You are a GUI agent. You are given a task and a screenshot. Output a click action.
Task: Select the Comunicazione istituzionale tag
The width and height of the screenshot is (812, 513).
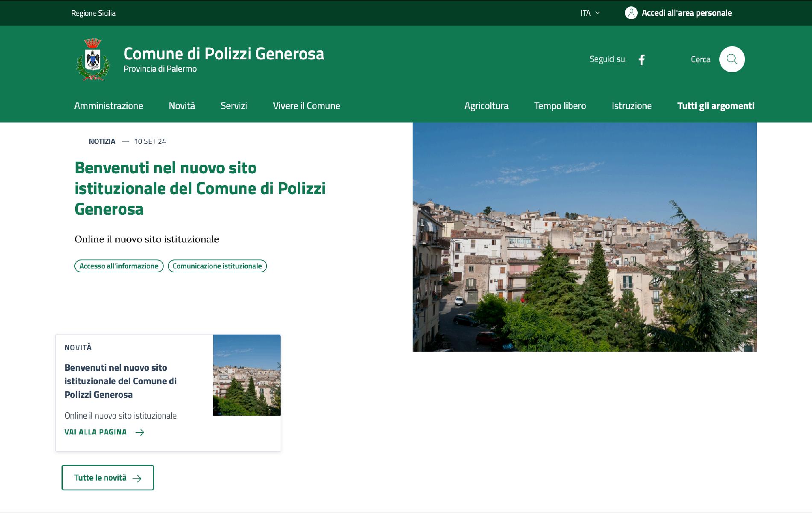pyautogui.click(x=217, y=266)
